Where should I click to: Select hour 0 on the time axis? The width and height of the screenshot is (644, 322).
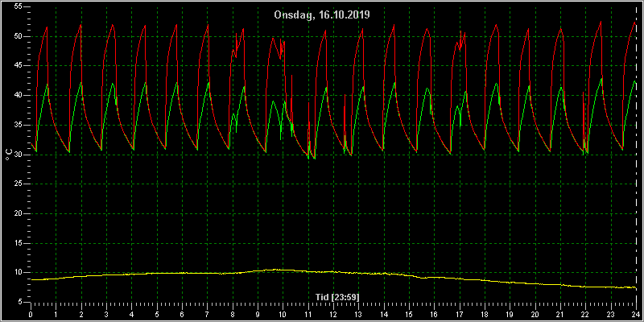(x=31, y=313)
